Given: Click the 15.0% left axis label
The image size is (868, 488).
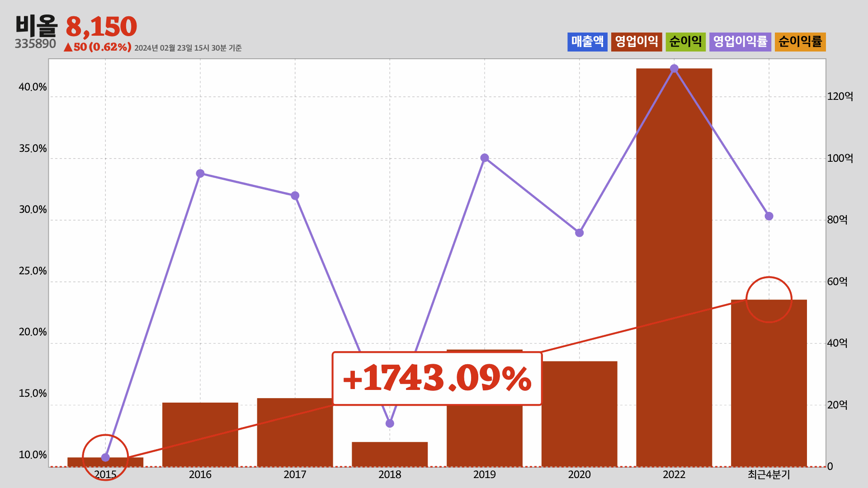Looking at the screenshot, I should click(33, 394).
